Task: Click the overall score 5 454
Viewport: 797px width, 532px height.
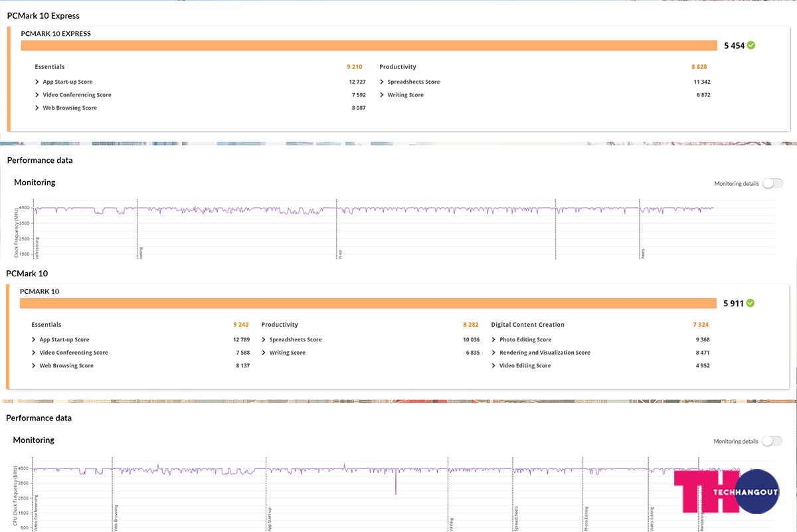Action: [734, 46]
